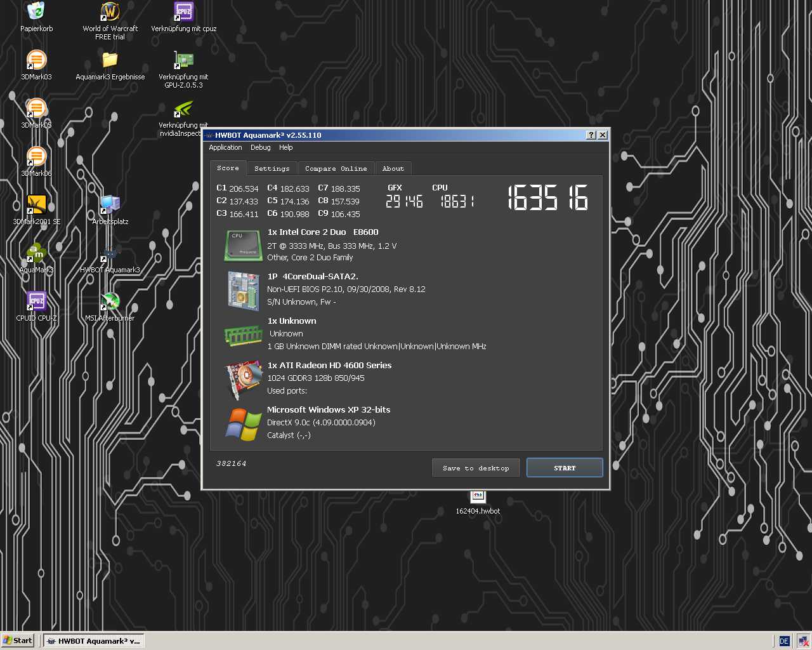The height and width of the screenshot is (650, 812).
Task: Click the C3 value 166.411
Action: (x=244, y=215)
